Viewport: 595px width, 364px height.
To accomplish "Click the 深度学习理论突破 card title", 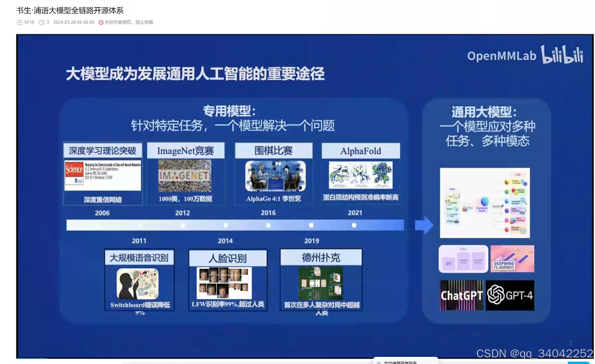I will (x=102, y=151).
